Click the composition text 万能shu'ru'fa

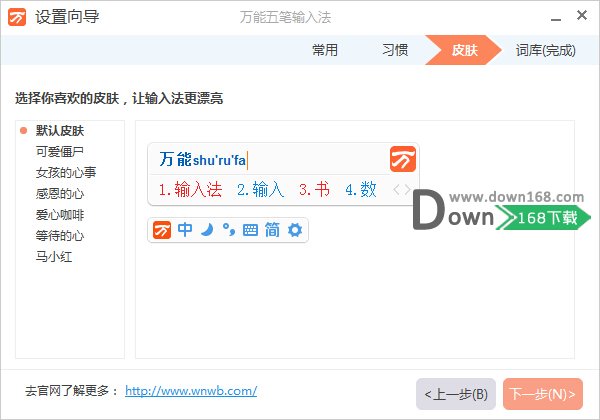point(202,160)
